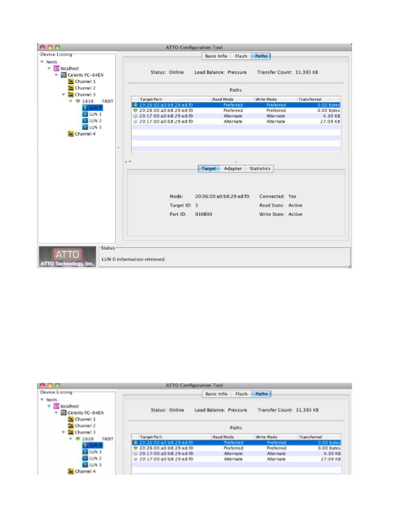
Task: Click LUN 3 disk icon in upper window
Action: click(x=85, y=127)
